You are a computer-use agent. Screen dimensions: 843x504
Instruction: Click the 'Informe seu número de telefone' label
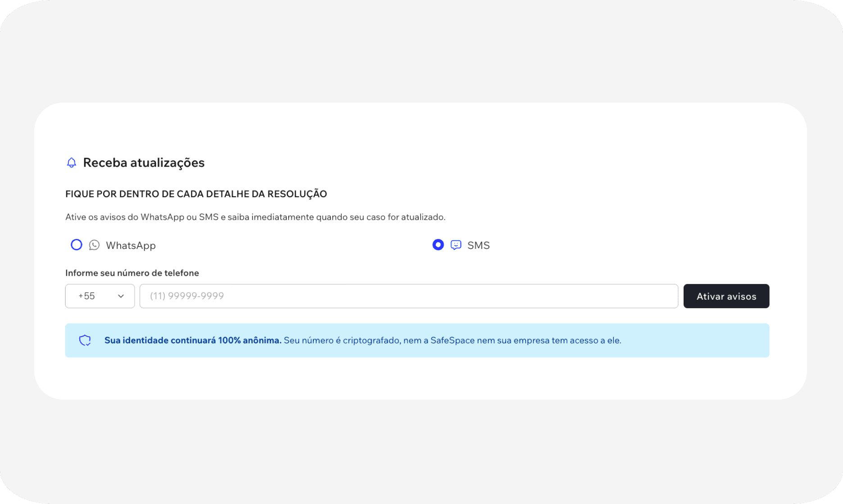tap(132, 273)
